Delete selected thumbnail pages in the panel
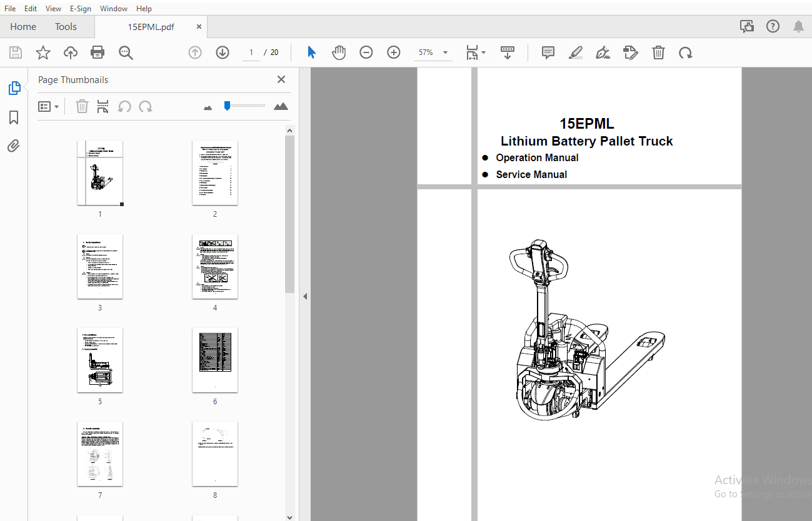812x521 pixels. pos(82,106)
